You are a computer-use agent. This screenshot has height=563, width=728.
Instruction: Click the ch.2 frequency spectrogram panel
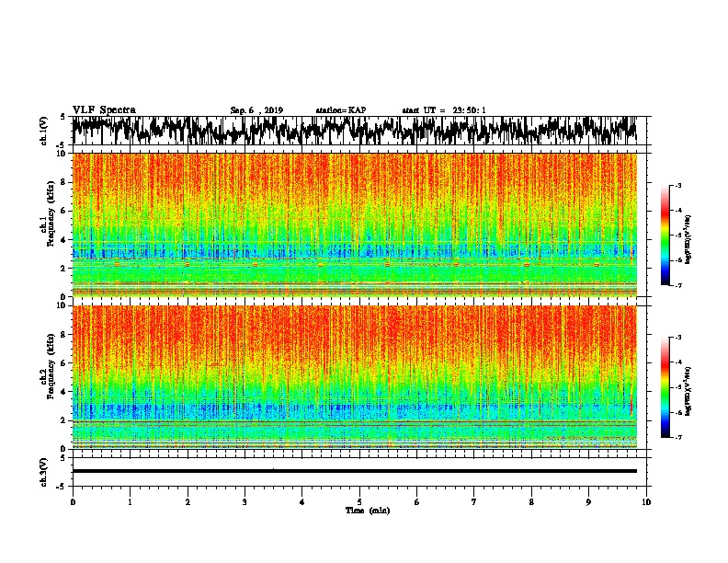(355, 377)
